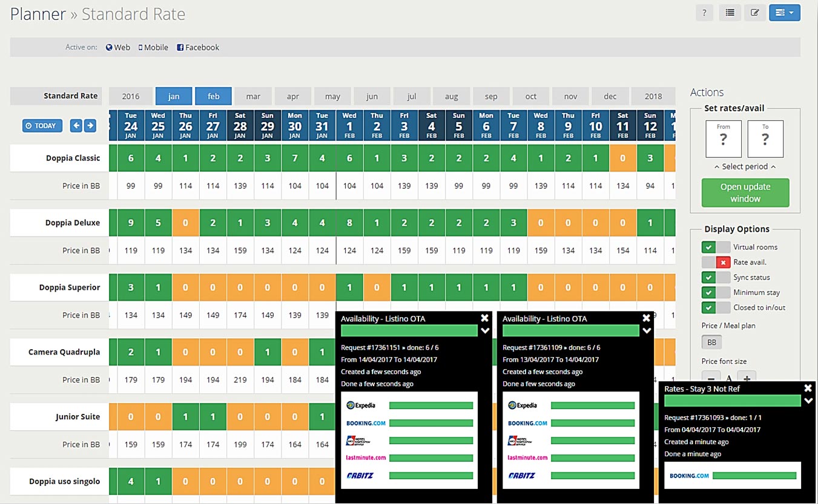Switch to the mar month tab
The width and height of the screenshot is (818, 504).
[252, 96]
